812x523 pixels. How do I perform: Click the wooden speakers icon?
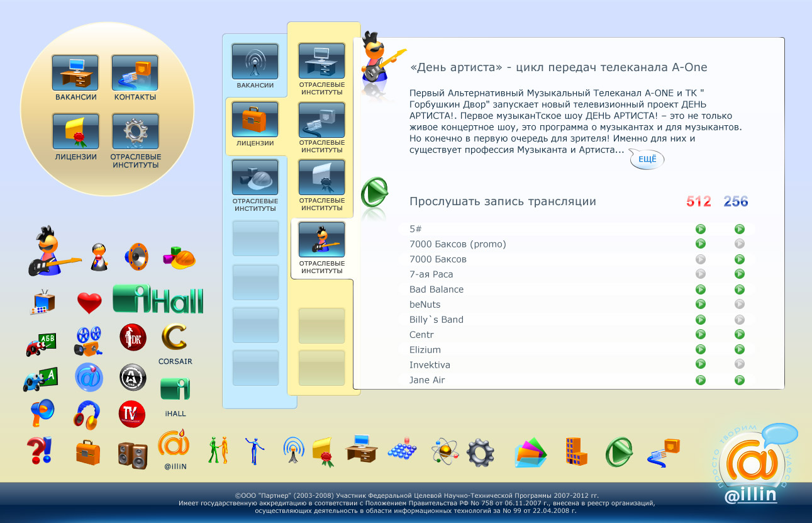click(133, 453)
